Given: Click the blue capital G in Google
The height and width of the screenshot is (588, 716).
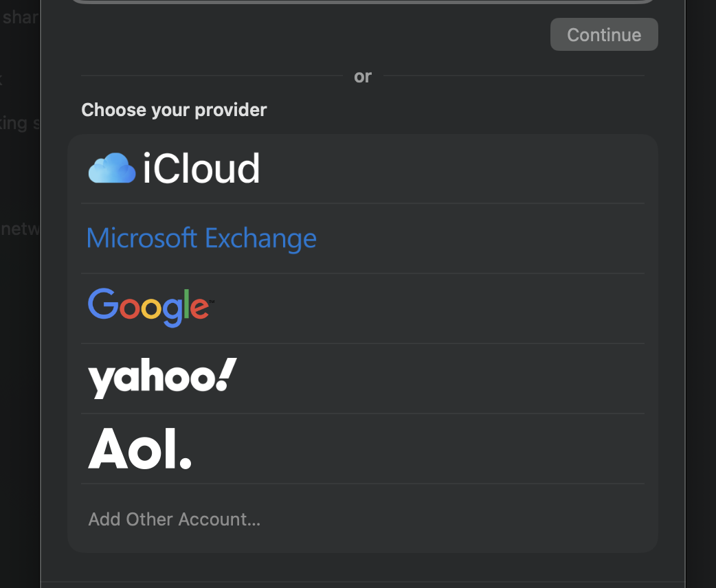Looking at the screenshot, I should (103, 304).
